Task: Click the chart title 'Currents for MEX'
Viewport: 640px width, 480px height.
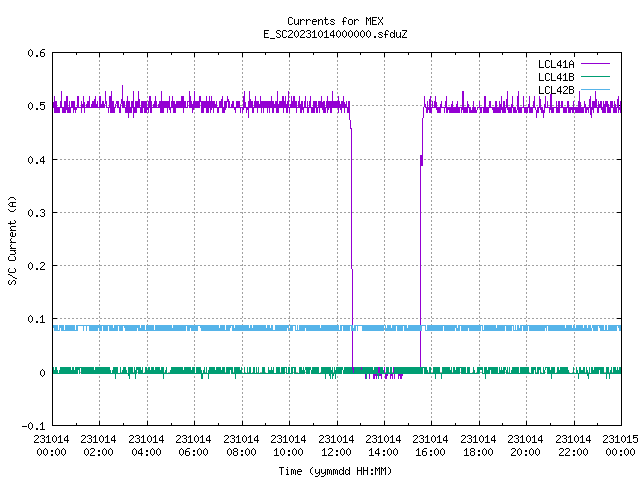Action: coord(335,21)
